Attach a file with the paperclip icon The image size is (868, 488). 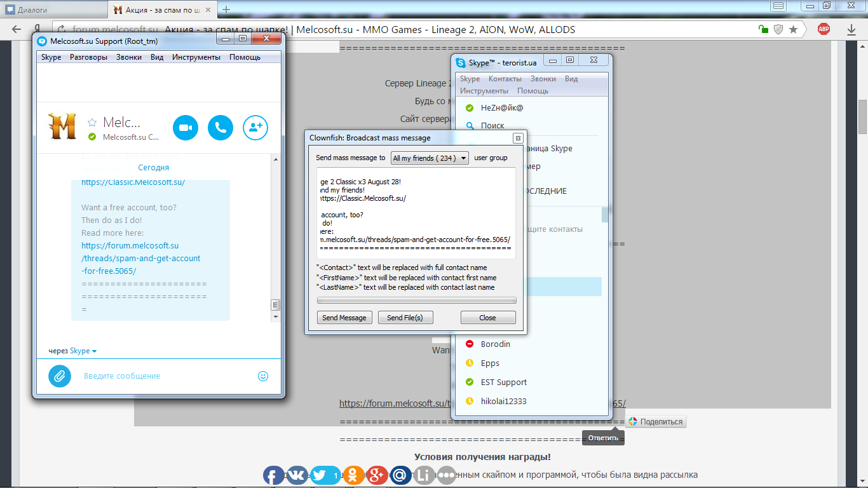tap(60, 376)
